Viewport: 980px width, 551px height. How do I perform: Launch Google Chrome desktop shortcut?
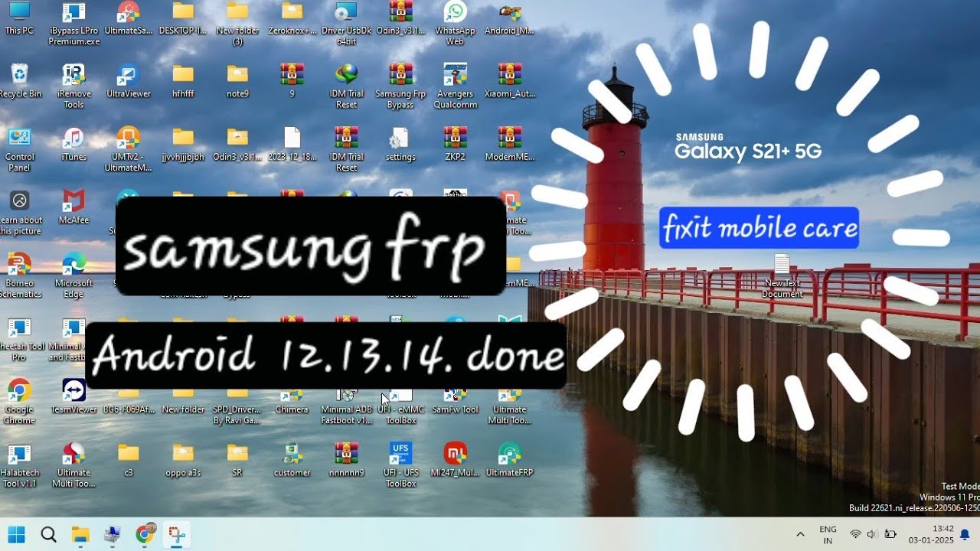(19, 401)
